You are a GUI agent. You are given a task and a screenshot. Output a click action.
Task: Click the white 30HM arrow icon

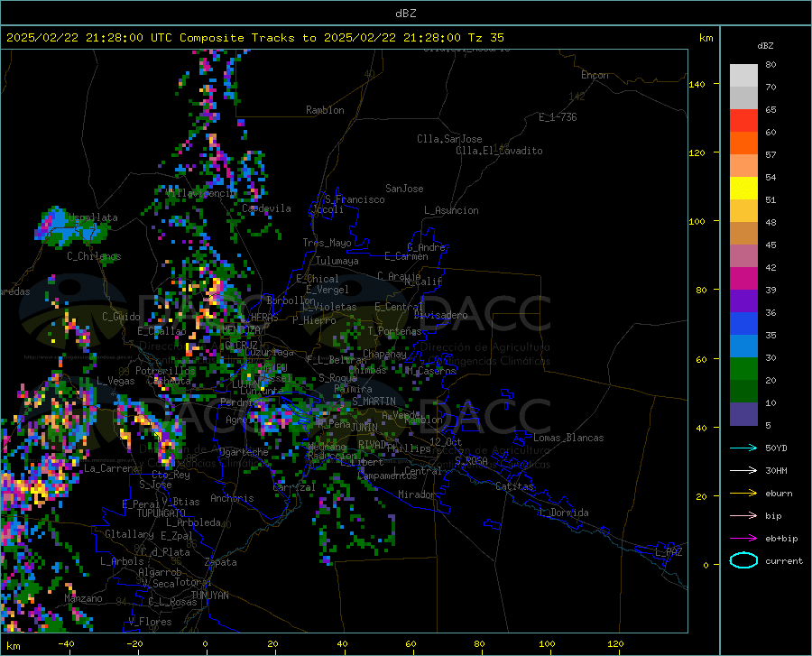[x=743, y=471]
